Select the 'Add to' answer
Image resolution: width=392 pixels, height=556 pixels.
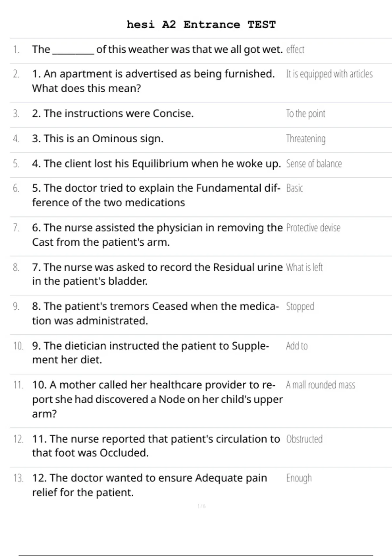point(297,346)
